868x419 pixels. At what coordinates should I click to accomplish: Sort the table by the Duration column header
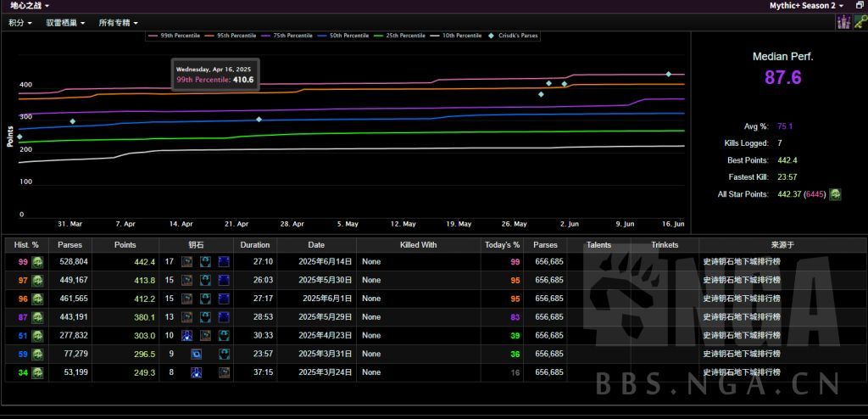click(254, 244)
